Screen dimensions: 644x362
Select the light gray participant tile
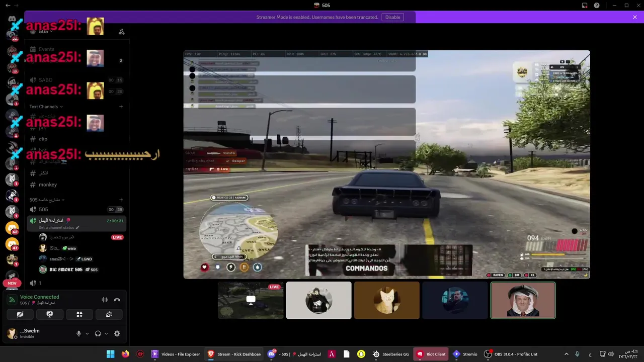[x=319, y=300]
